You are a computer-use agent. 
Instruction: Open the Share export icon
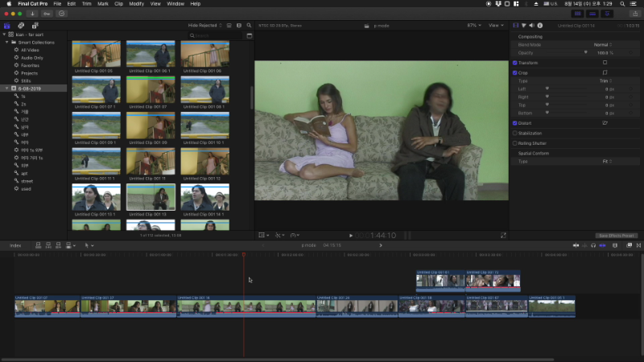pyautogui.click(x=635, y=14)
